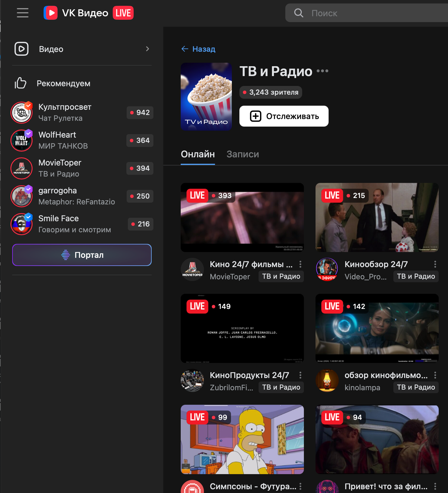The image size is (448, 493).
Task: Open the live stream thumbnail with 94 viewers
Action: pyautogui.click(x=377, y=439)
